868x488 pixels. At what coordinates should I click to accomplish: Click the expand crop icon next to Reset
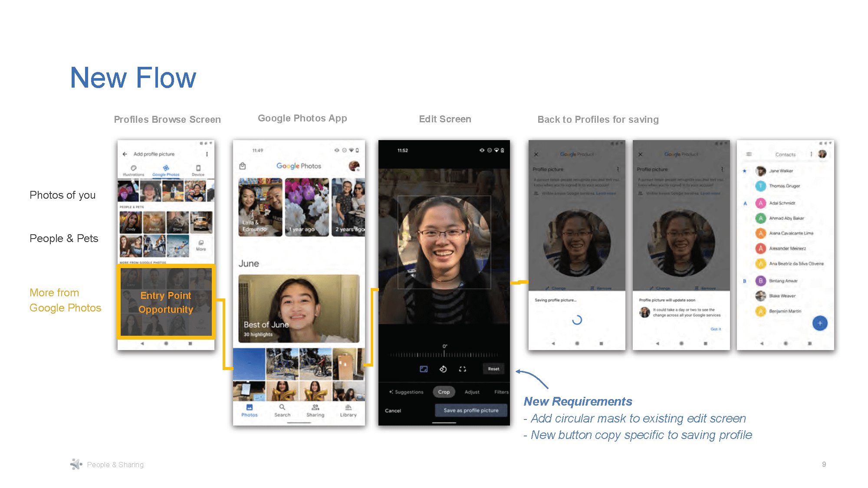pyautogui.click(x=463, y=368)
